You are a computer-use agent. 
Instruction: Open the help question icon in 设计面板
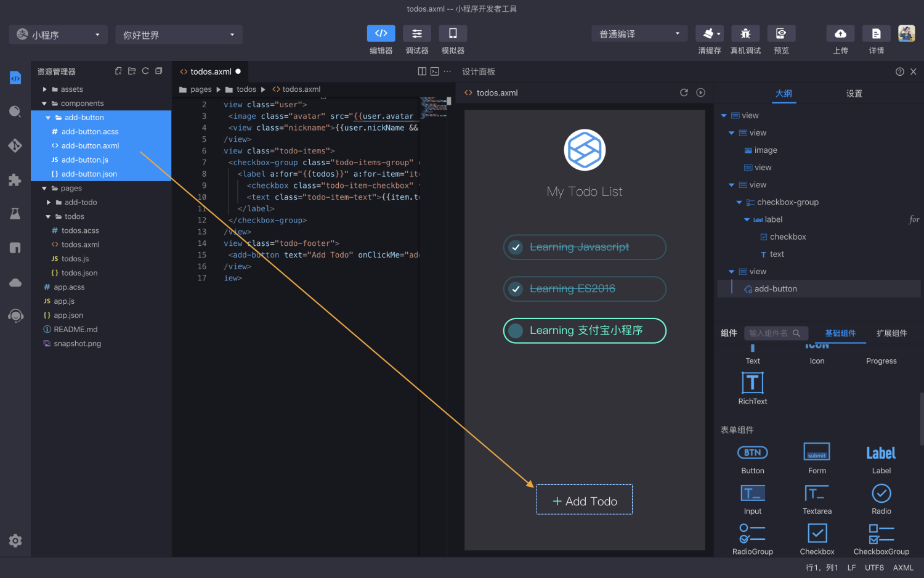pos(899,71)
